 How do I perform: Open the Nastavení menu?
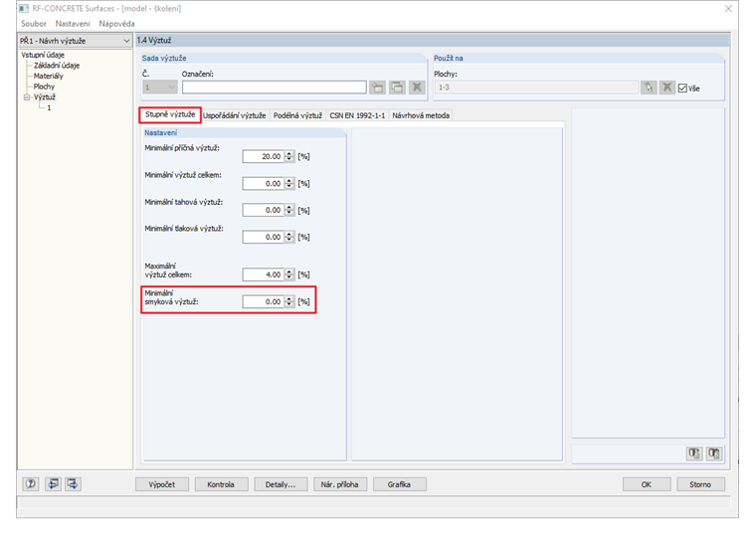pos(73,24)
